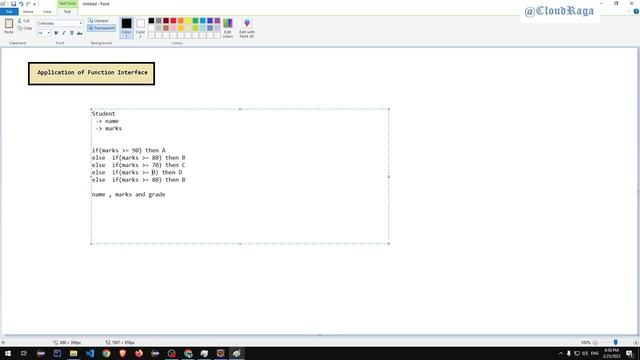The width and height of the screenshot is (640, 360).
Task: Copy the selection with the Copy button
Action: [x=24, y=28]
